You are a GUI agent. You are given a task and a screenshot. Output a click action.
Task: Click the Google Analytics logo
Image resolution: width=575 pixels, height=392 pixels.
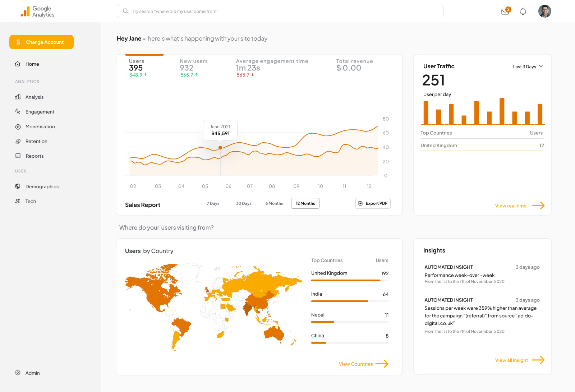click(38, 11)
